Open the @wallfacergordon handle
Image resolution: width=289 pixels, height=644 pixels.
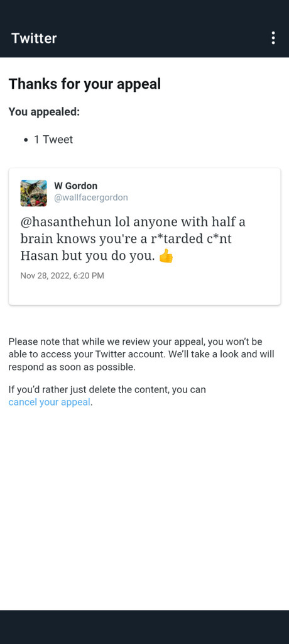(91, 197)
